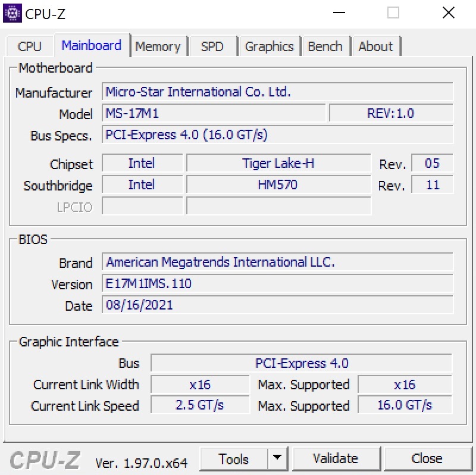Close the window with the X button
Image resolution: width=476 pixels, height=475 pixels.
click(x=449, y=12)
